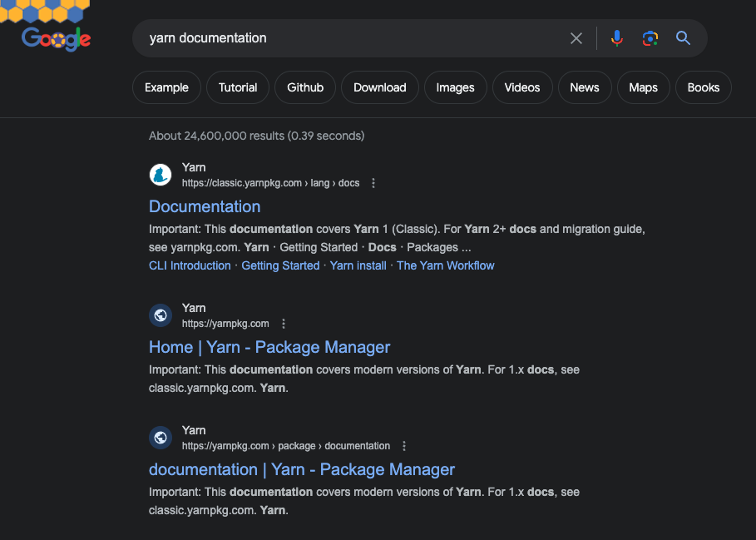Click the globe favicon of the package documentation result
756x540 pixels.
point(161,438)
